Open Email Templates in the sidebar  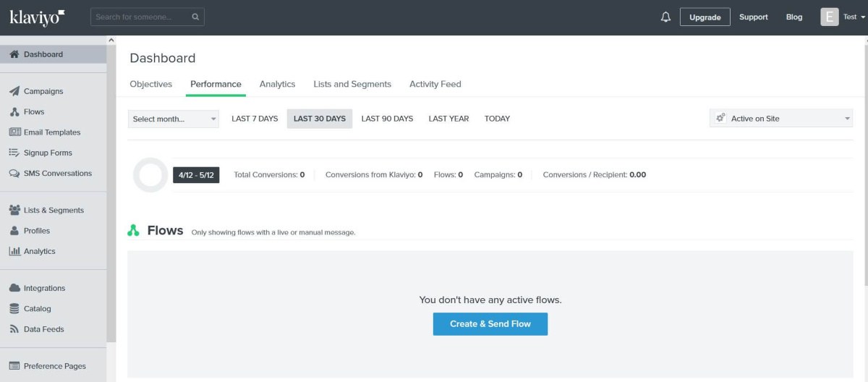click(52, 132)
